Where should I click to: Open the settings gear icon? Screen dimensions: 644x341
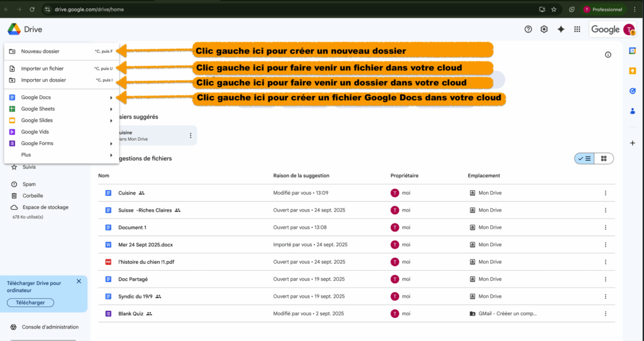point(545,30)
